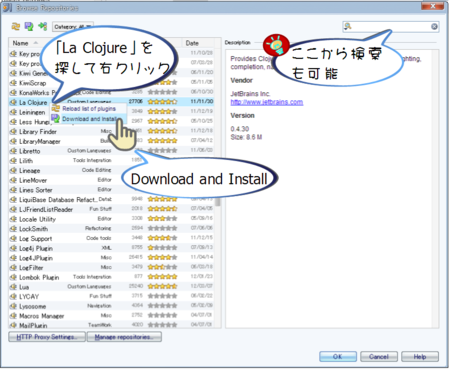Click the Manage repositories button
Viewport: 450px width, 369px height.
coord(124,337)
